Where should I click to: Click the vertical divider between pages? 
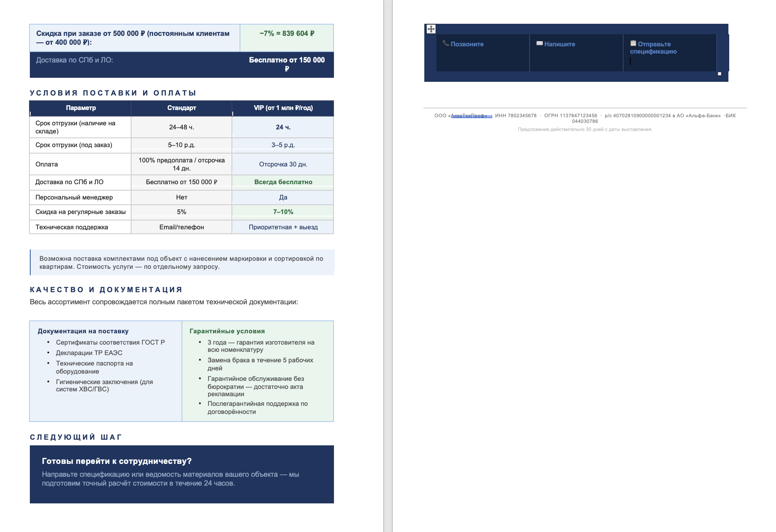click(x=388, y=266)
